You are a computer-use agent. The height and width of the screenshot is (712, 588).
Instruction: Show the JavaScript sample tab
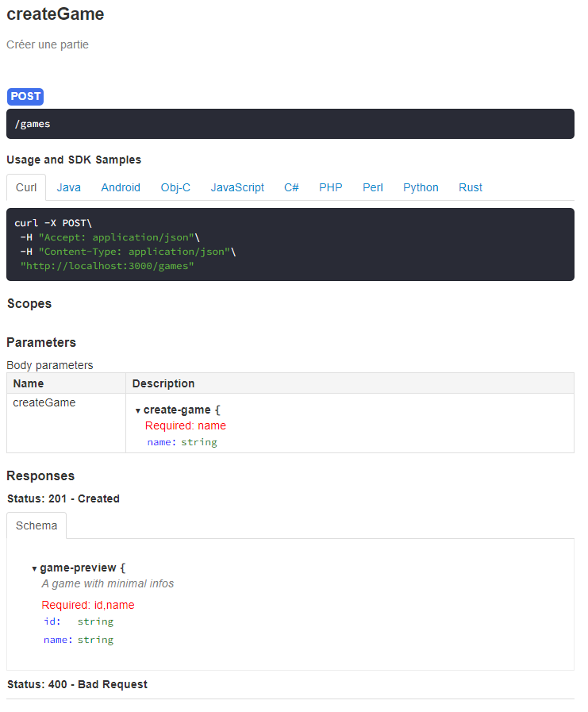(x=237, y=187)
